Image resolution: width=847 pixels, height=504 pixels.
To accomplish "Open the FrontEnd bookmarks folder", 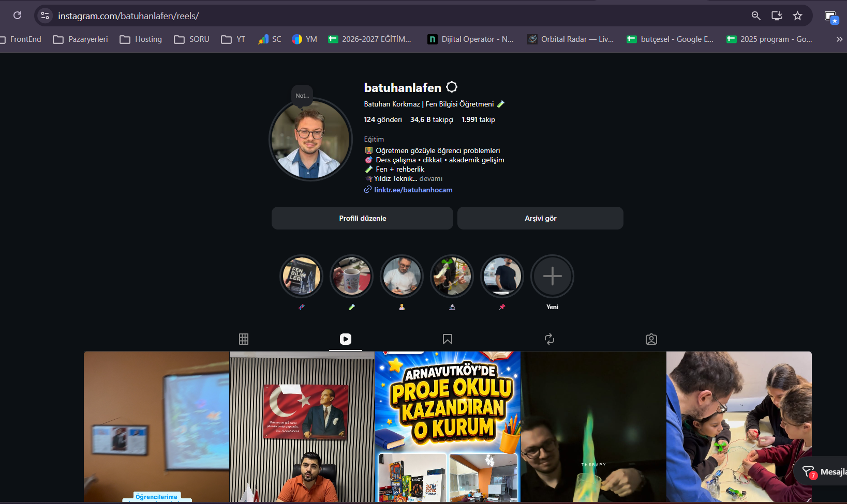I will click(21, 39).
